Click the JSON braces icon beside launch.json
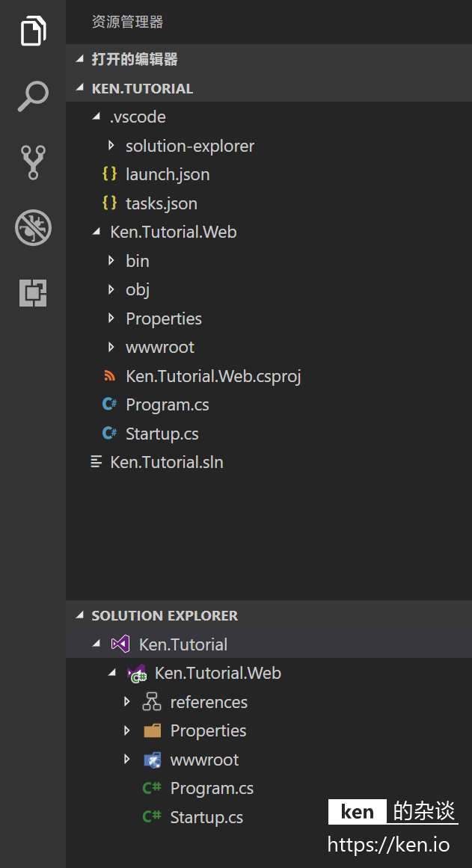 click(x=110, y=174)
